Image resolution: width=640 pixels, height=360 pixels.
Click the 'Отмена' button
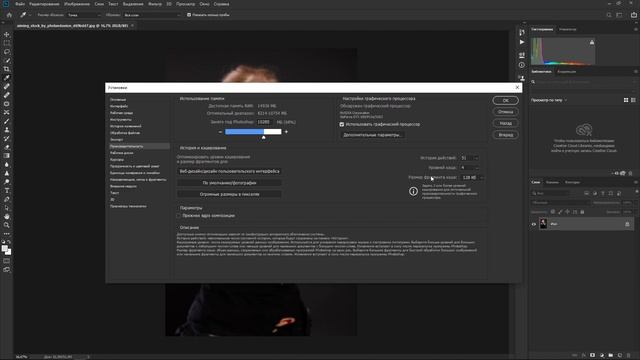click(505, 112)
